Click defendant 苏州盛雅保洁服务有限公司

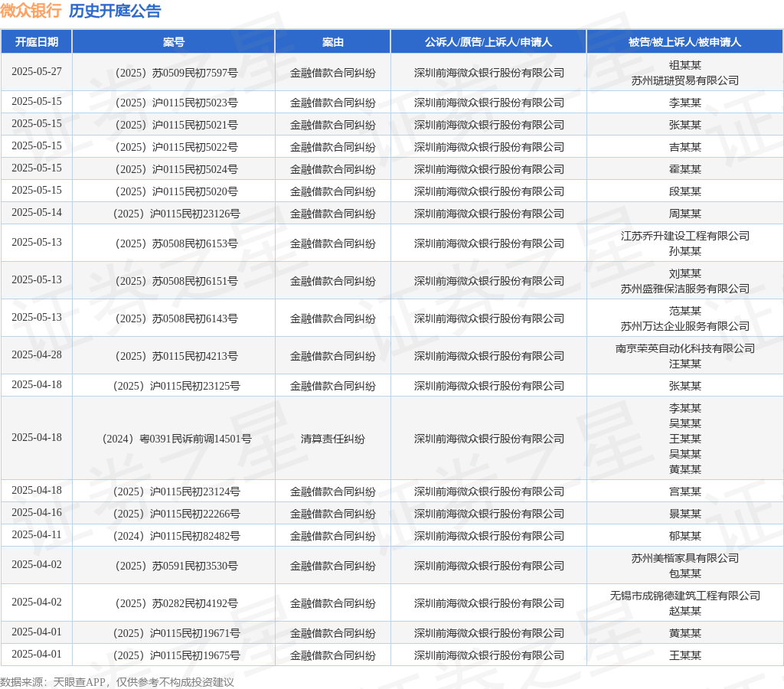click(x=685, y=289)
